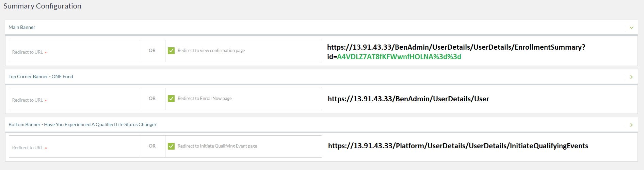Click the Summary Configuration heading

[x=42, y=6]
